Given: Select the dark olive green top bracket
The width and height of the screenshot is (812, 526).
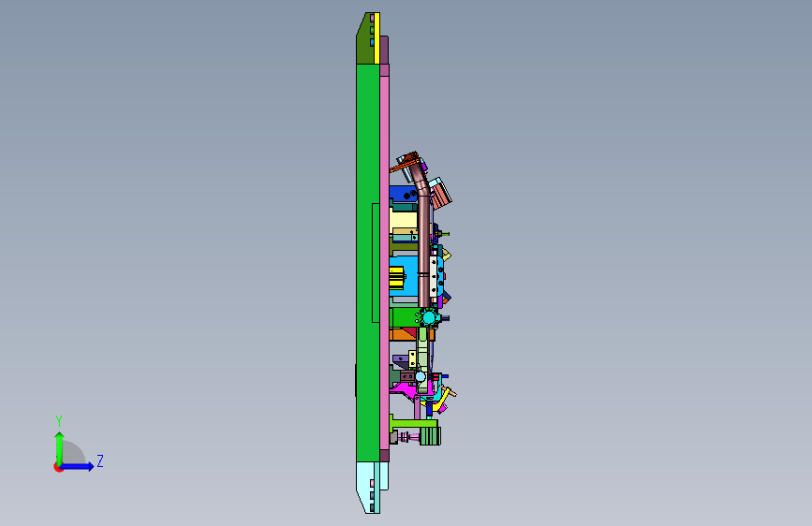Looking at the screenshot, I should coord(364,40).
